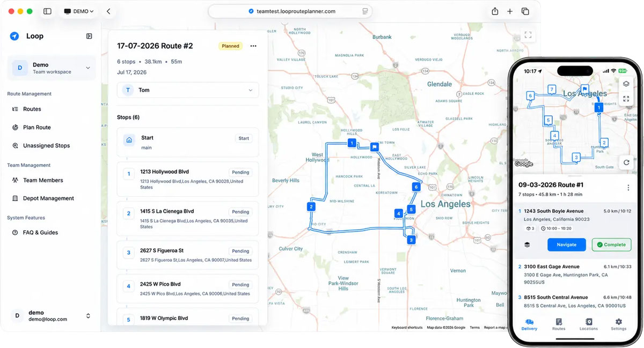The height and width of the screenshot is (348, 644).
Task: Open Routes in sidebar
Action: pyautogui.click(x=32, y=109)
